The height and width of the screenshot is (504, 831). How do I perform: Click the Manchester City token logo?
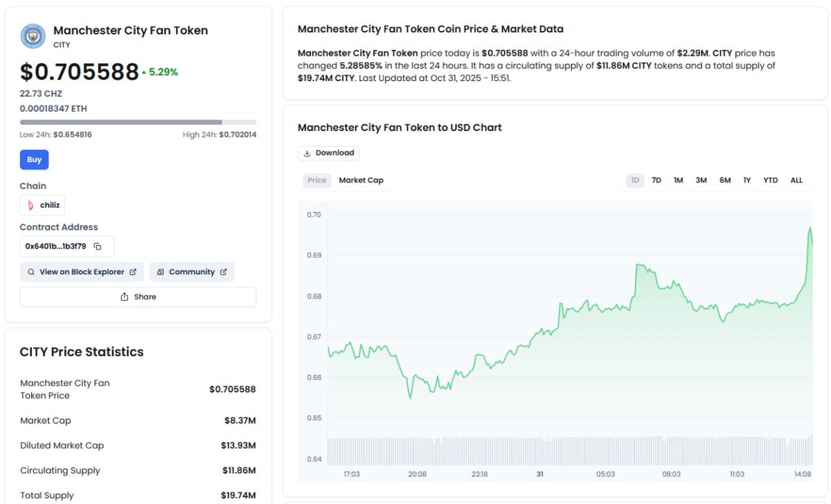tap(33, 36)
